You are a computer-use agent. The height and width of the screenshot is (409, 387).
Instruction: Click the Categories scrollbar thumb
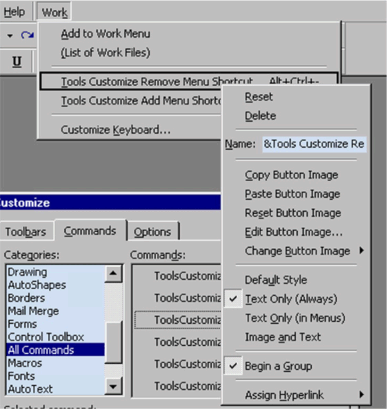click(x=113, y=343)
